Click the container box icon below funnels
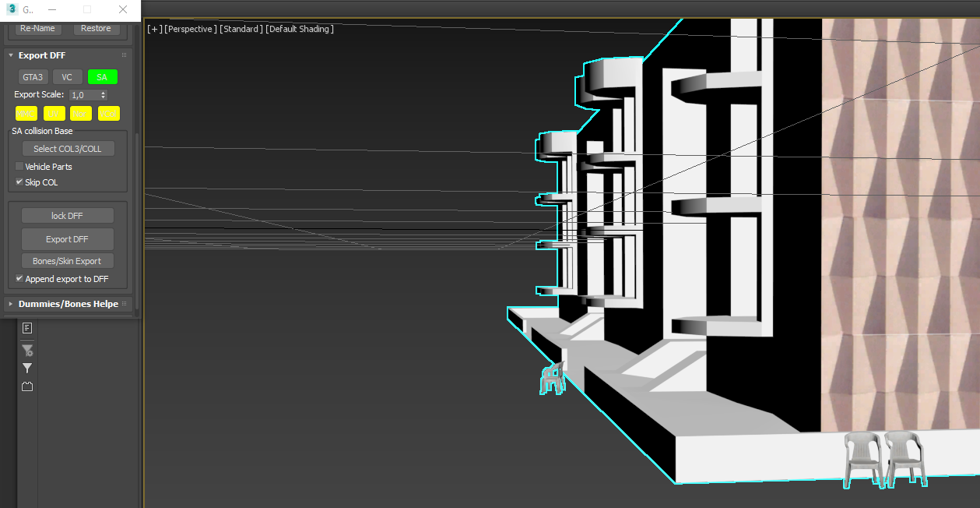980x508 pixels. (x=27, y=386)
